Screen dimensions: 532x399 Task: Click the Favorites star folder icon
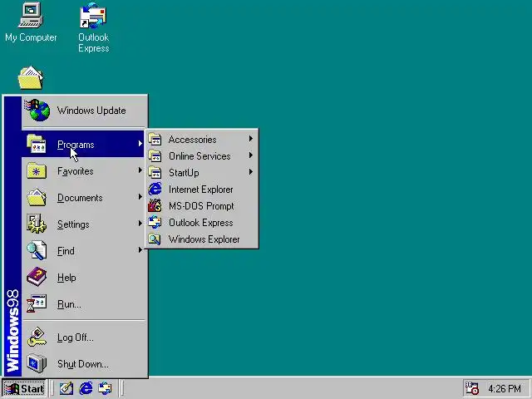[37, 170]
